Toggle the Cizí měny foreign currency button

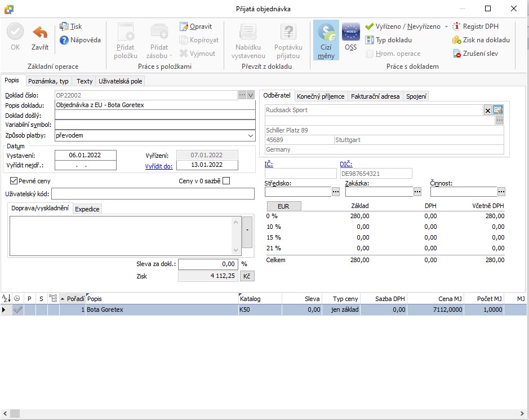(326, 40)
